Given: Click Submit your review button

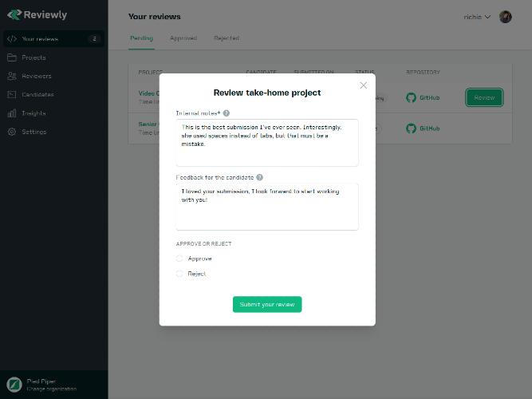Looking at the screenshot, I should (x=267, y=304).
